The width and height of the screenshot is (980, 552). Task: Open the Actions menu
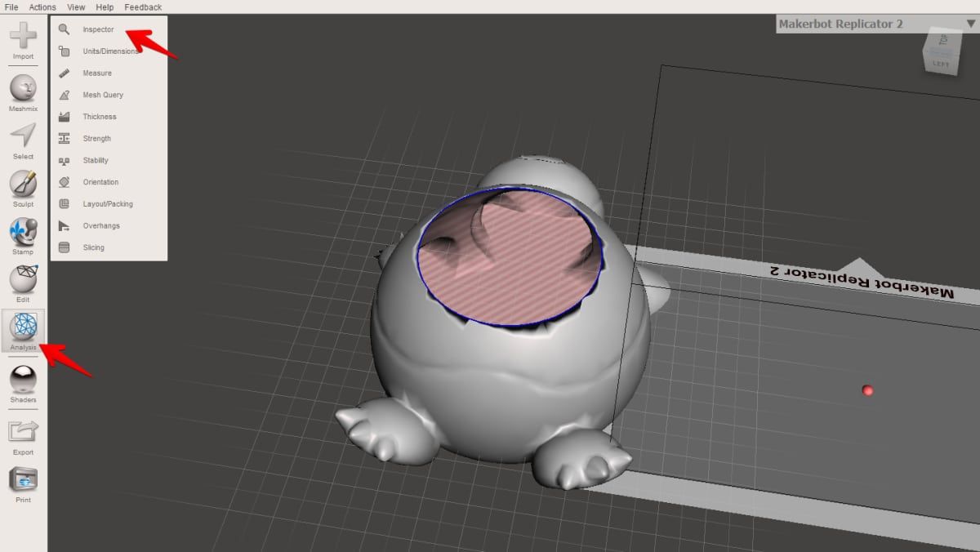[41, 7]
